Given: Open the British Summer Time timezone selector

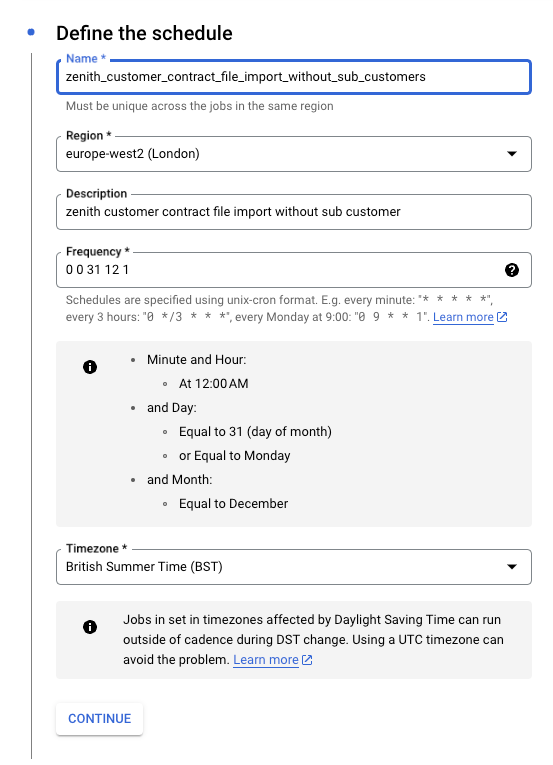Looking at the screenshot, I should [x=294, y=567].
